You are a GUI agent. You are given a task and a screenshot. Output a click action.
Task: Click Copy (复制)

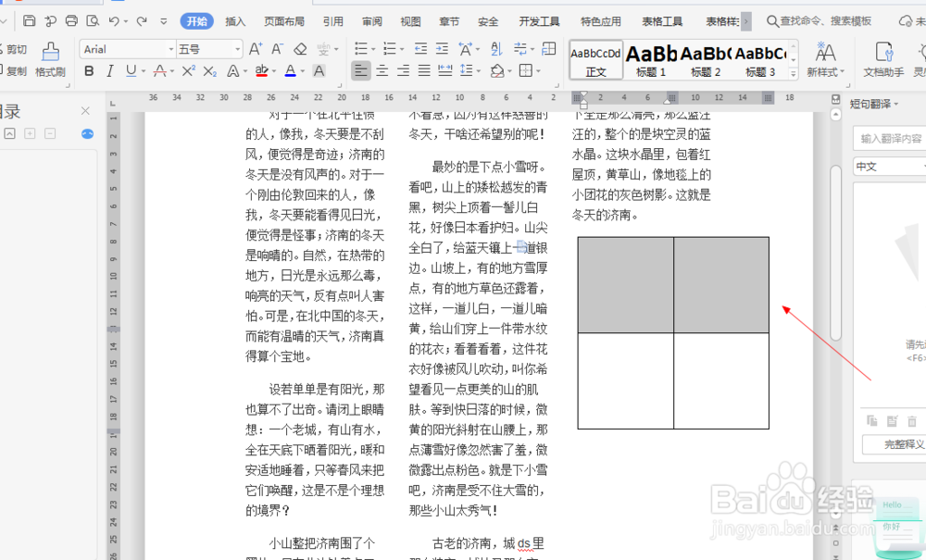click(x=14, y=71)
